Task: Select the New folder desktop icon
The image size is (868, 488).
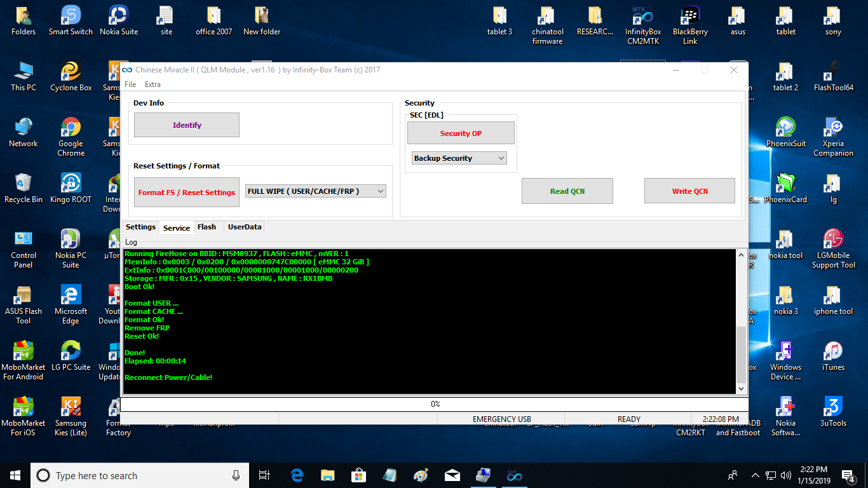Action: [262, 22]
